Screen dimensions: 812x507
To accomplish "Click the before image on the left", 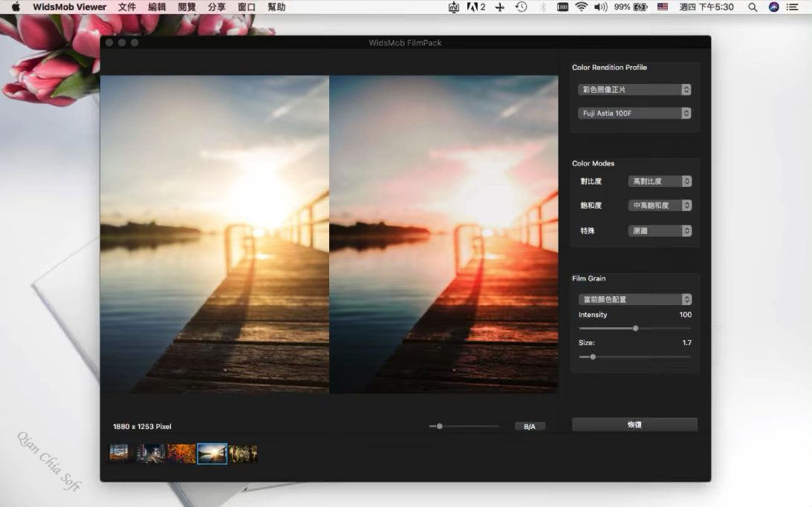I will 215,235.
